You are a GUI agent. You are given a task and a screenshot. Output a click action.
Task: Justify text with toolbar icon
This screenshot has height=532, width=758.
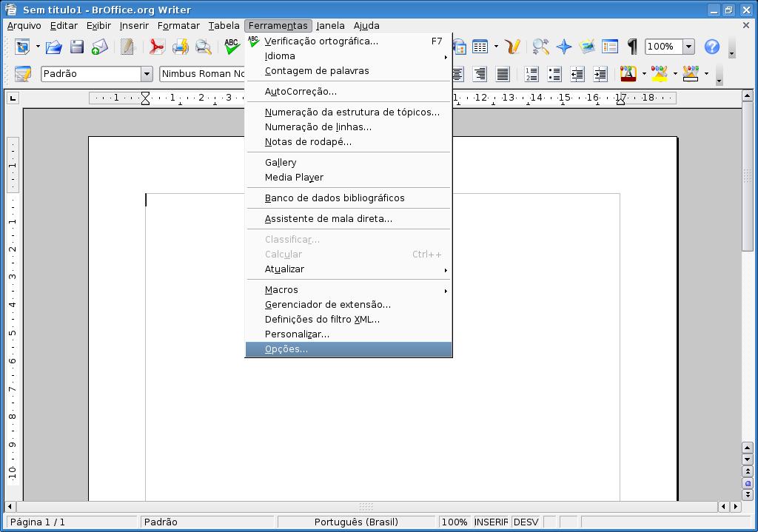503,74
